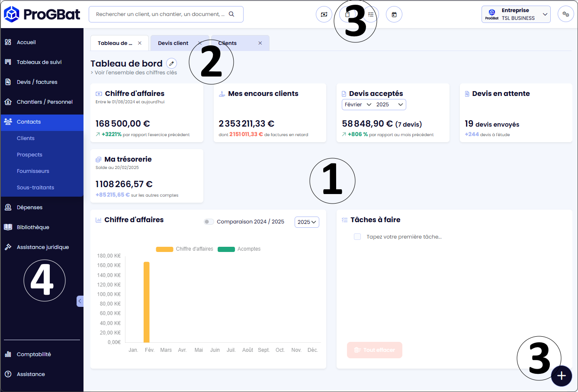Click the money transfer icon in top bar

(x=324, y=14)
